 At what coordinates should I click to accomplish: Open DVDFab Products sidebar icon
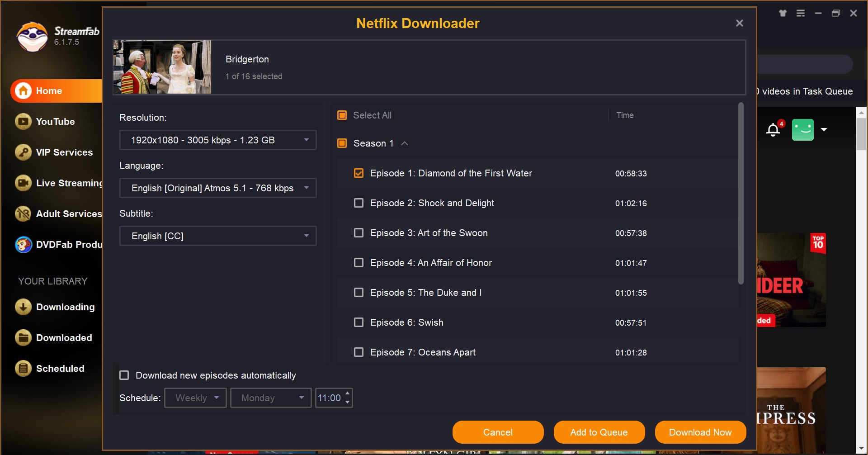(x=23, y=245)
